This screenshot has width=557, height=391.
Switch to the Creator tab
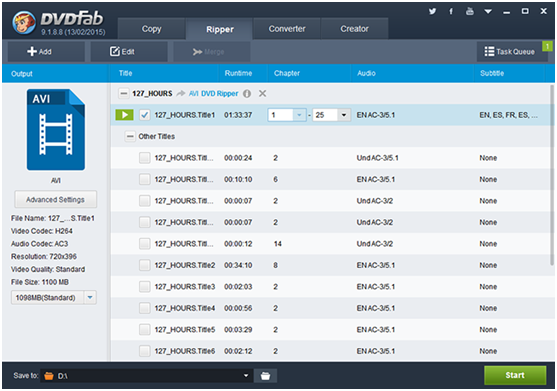(354, 29)
